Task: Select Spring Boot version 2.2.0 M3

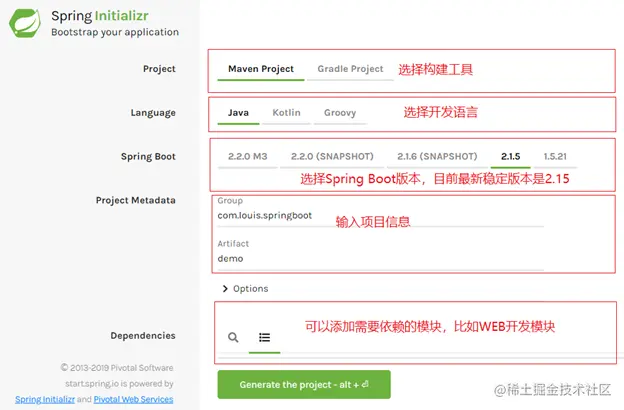Action: pos(248,156)
